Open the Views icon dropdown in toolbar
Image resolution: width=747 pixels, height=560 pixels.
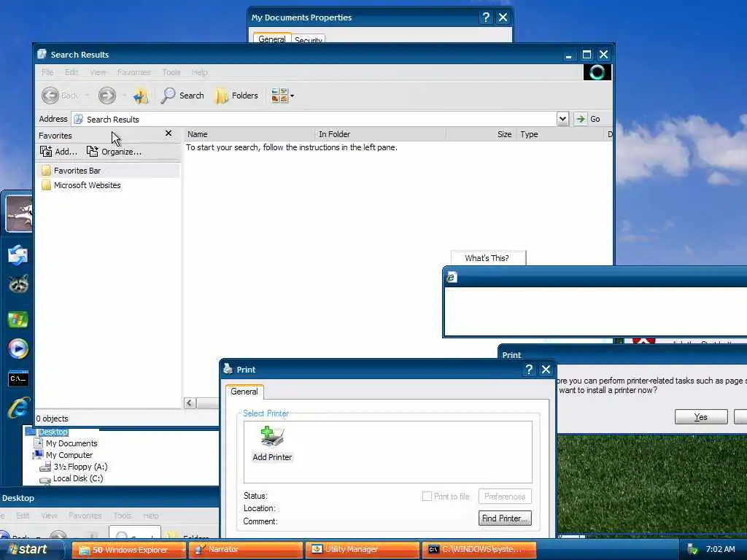pos(282,96)
